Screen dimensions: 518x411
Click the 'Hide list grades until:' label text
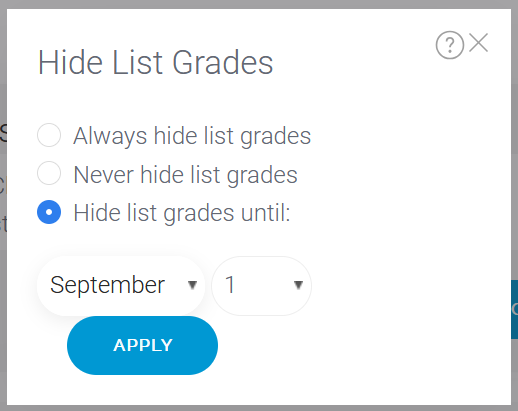pos(182,213)
